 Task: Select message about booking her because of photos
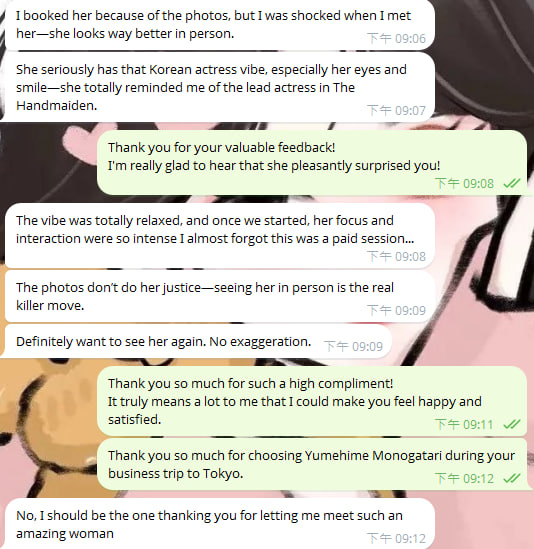point(220,25)
